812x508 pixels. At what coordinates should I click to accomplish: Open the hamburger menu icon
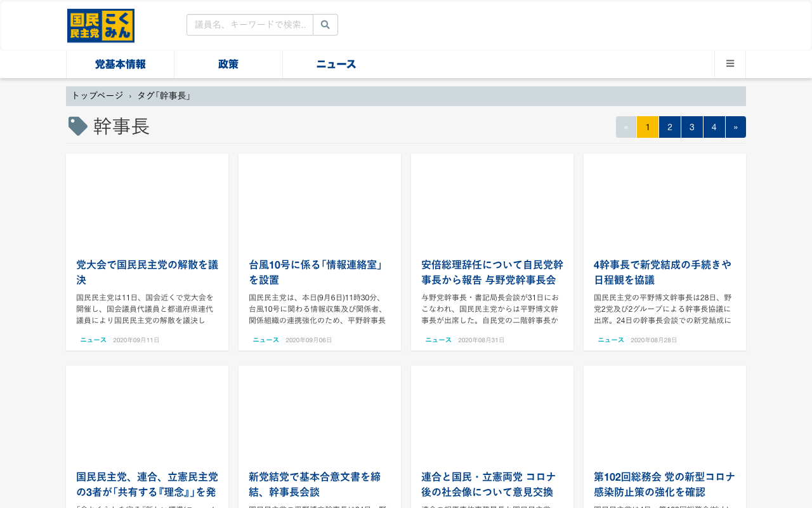(x=730, y=64)
